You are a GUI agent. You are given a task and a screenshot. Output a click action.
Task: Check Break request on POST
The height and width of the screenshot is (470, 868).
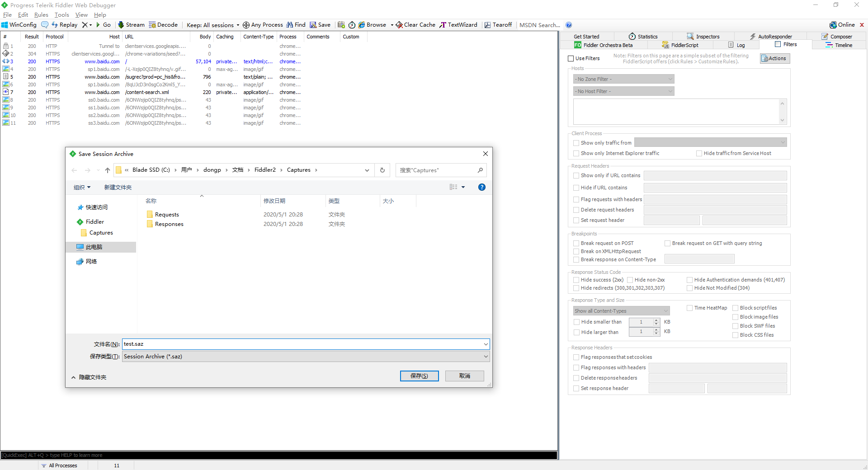[576, 243]
